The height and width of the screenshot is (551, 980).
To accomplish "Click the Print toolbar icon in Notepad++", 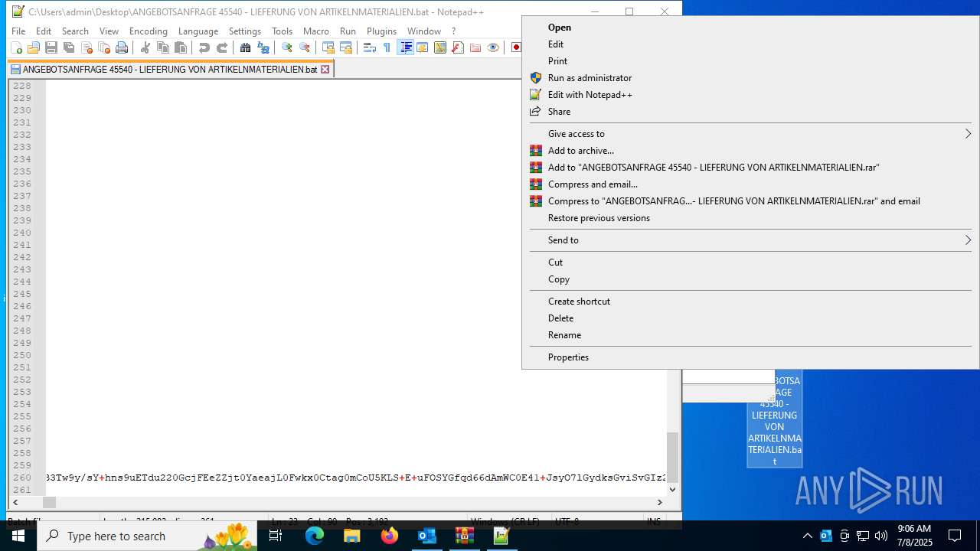I will tap(122, 47).
